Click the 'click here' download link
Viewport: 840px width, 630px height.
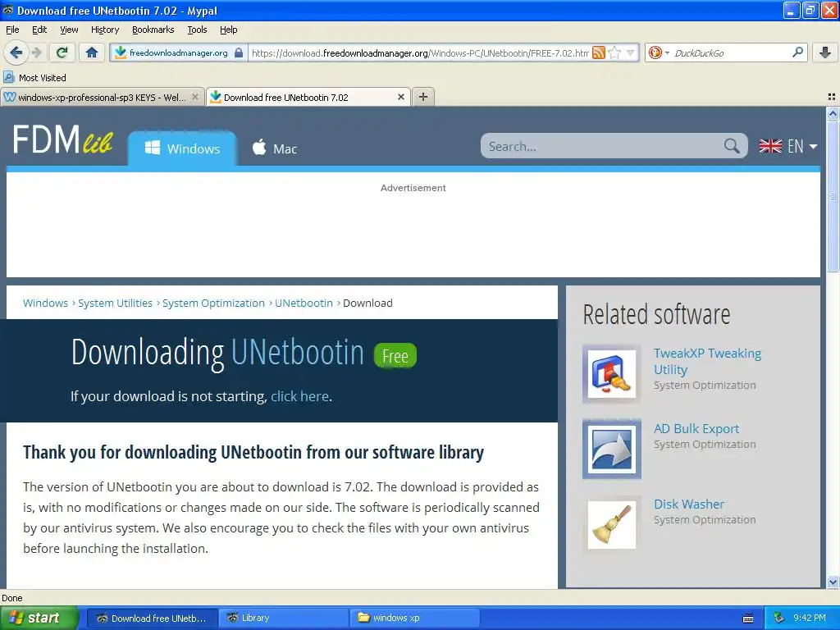click(299, 396)
